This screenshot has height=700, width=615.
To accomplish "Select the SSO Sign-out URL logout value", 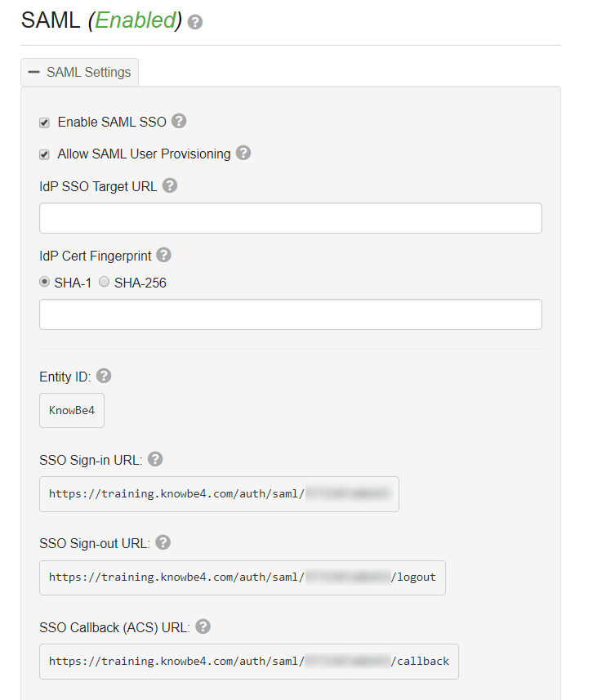I will tap(242, 577).
